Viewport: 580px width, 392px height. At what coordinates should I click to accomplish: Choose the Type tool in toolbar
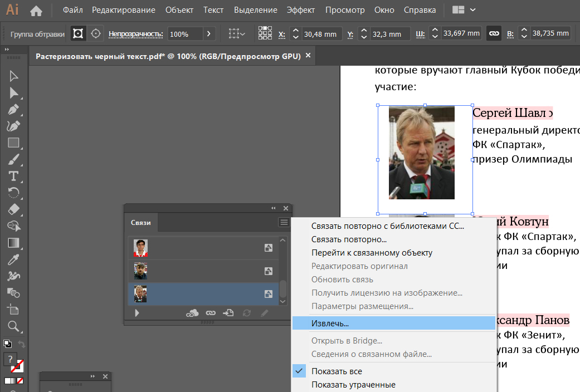pyautogui.click(x=14, y=177)
